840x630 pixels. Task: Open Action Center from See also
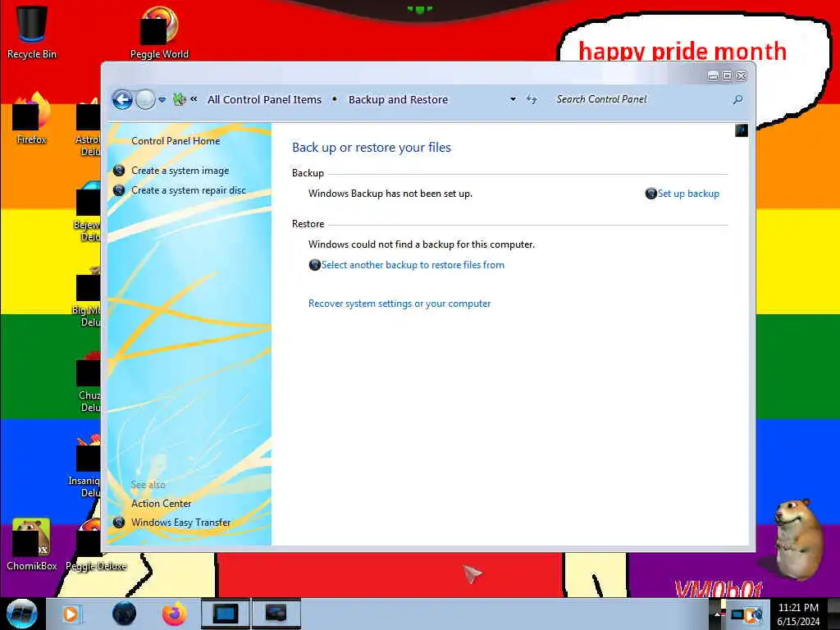(162, 504)
